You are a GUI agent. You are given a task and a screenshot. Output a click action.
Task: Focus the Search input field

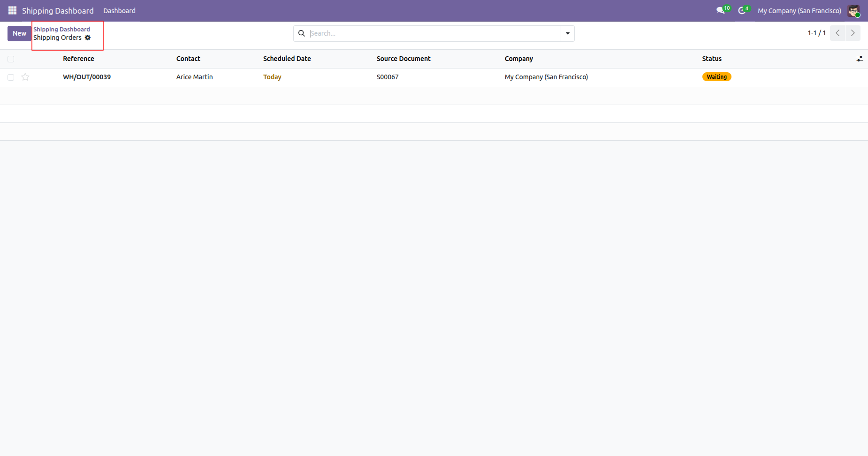[434, 33]
